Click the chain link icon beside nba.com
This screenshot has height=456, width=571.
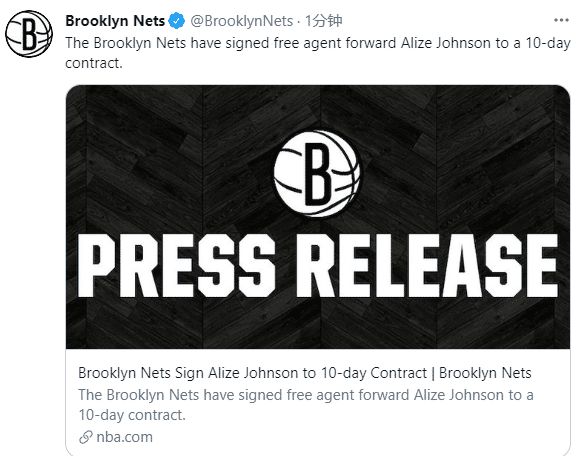pos(86,437)
